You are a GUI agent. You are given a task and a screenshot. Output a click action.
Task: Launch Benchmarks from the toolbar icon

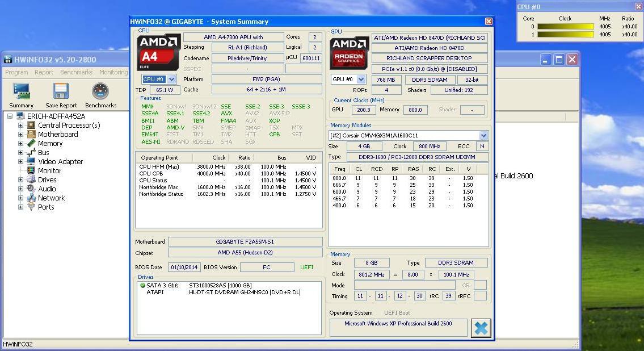coord(100,91)
